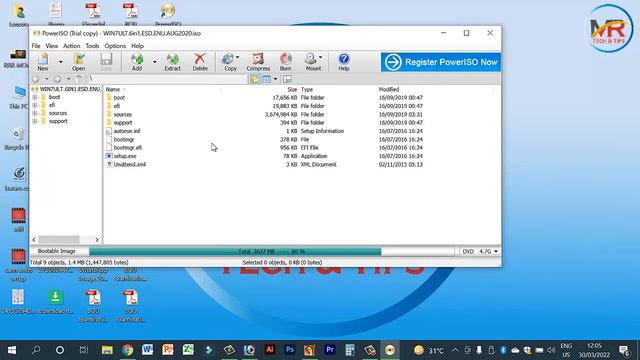
Task: Open Photoshop from the taskbar
Action: (x=289, y=350)
